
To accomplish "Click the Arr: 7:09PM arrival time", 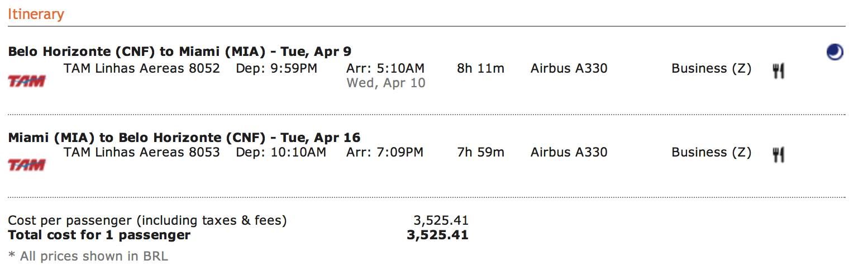I will [385, 152].
